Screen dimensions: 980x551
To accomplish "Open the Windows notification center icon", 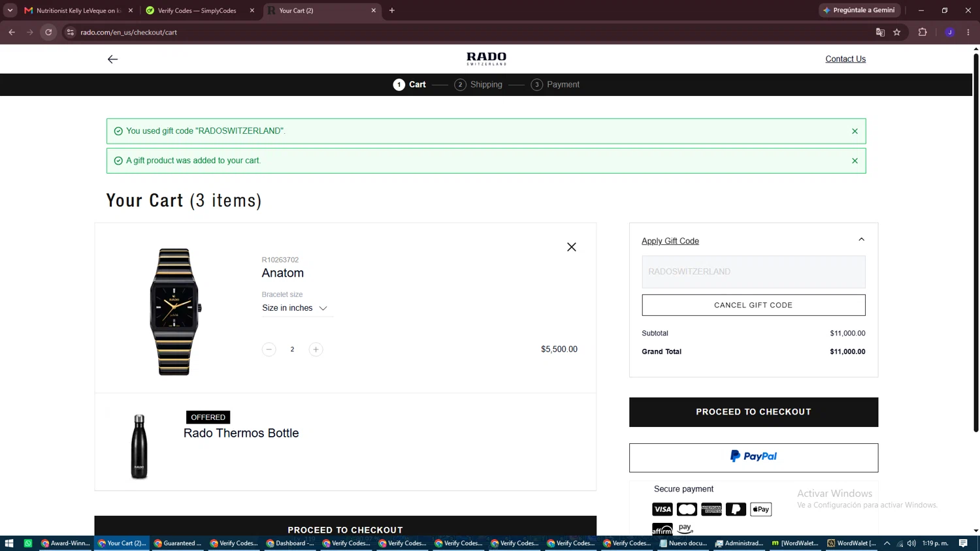I will (x=963, y=543).
